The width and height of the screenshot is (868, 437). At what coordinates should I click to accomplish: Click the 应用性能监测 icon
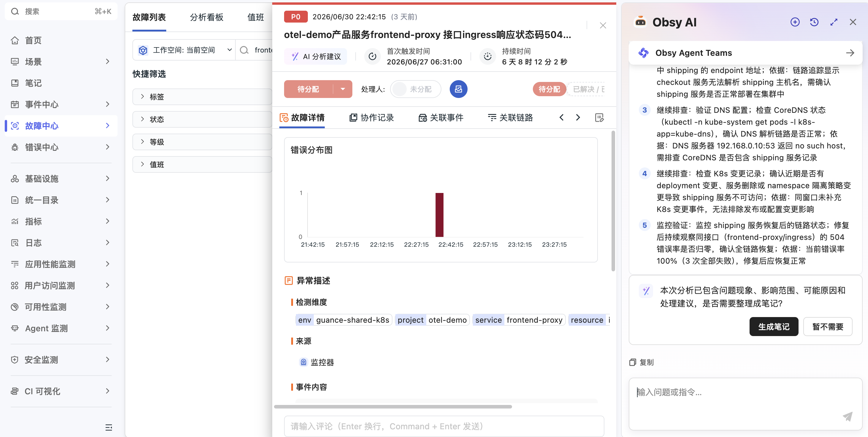(15, 264)
